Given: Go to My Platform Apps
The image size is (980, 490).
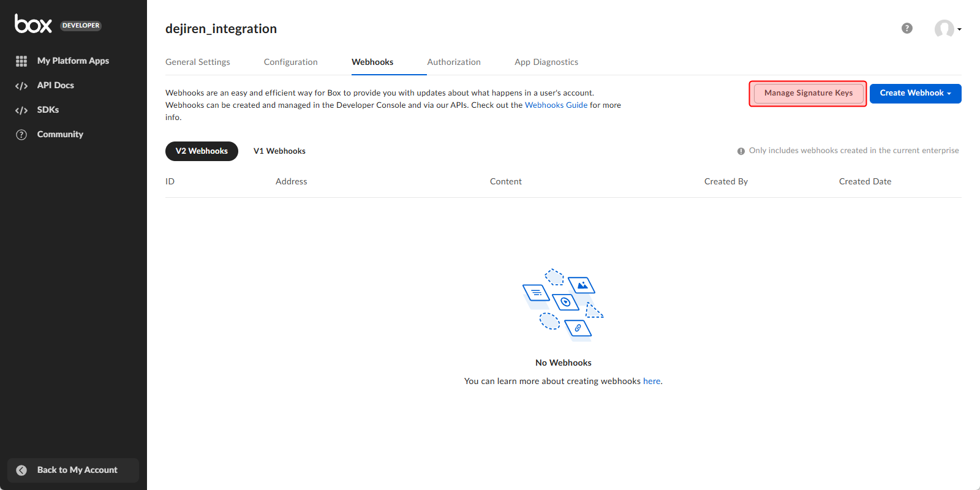Looking at the screenshot, I should pyautogui.click(x=73, y=61).
